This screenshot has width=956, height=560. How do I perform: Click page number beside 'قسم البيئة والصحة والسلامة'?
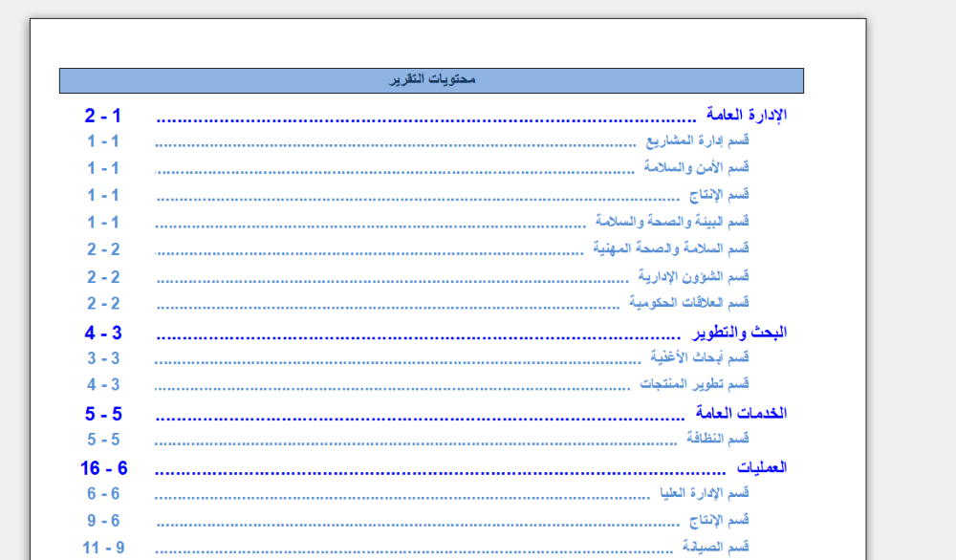[x=103, y=223]
